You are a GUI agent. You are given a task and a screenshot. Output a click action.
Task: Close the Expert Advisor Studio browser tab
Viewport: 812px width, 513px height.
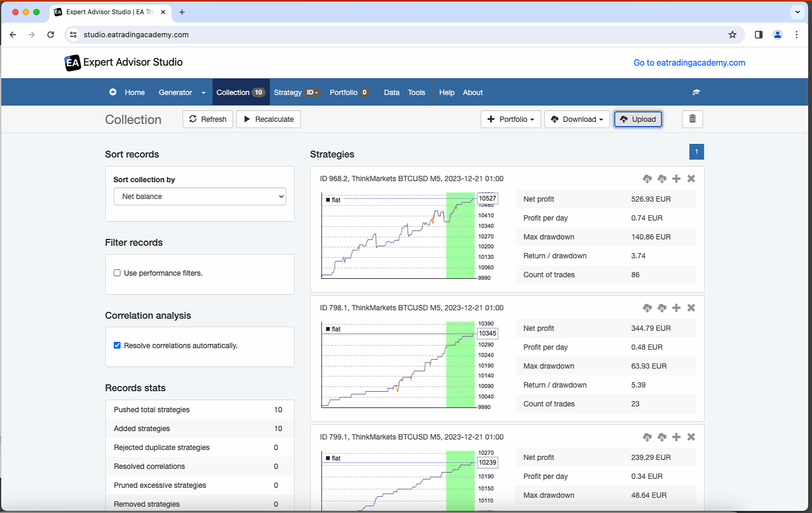(x=163, y=12)
